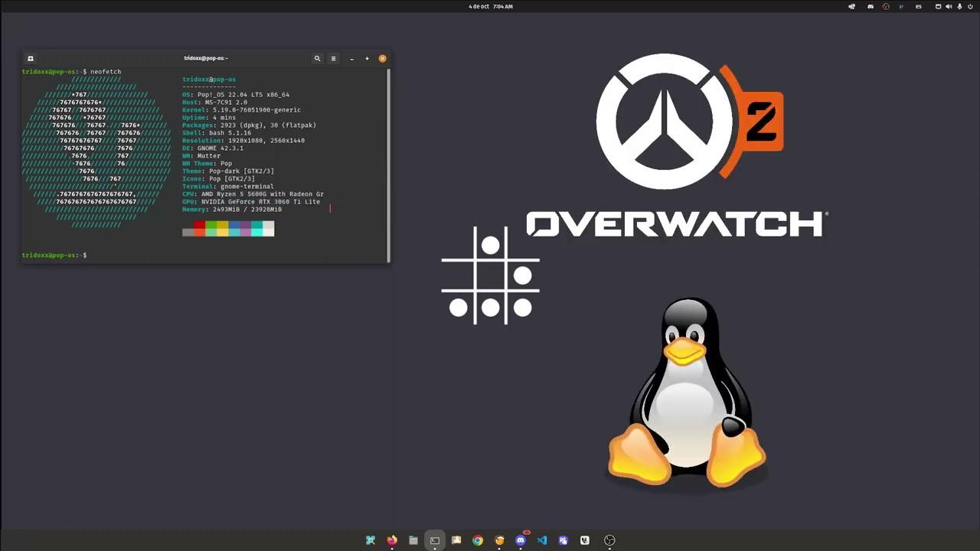The height and width of the screenshot is (551, 980).
Task: Click the 'GPU: NVIDIA GeForce RTX 3060' line
Action: 251,202
